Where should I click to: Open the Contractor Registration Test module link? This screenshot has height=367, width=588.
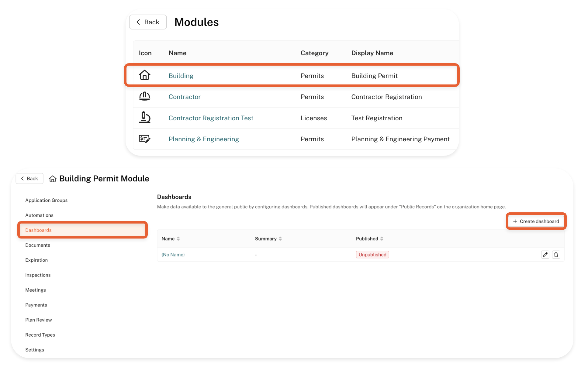click(211, 118)
